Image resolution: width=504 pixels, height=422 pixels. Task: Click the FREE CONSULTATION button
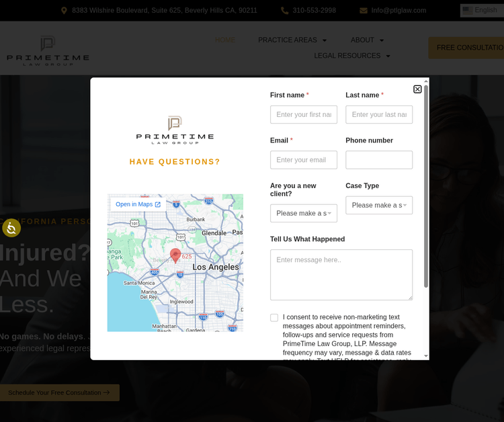click(466, 48)
